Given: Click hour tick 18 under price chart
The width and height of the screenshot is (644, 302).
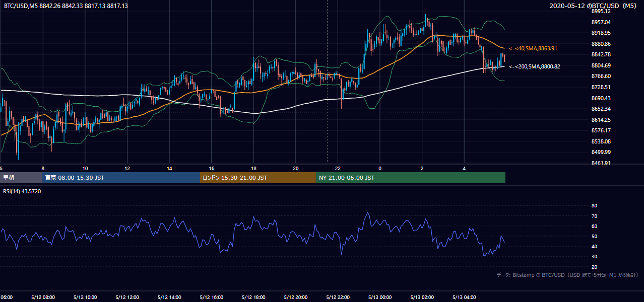Looking at the screenshot, I should click(x=254, y=168).
